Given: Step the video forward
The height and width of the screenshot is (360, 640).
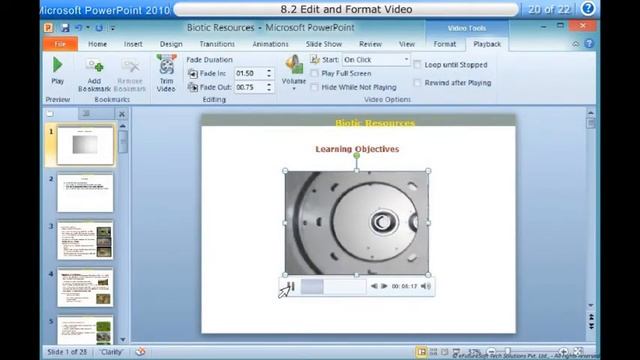Looking at the screenshot, I should click(384, 286).
